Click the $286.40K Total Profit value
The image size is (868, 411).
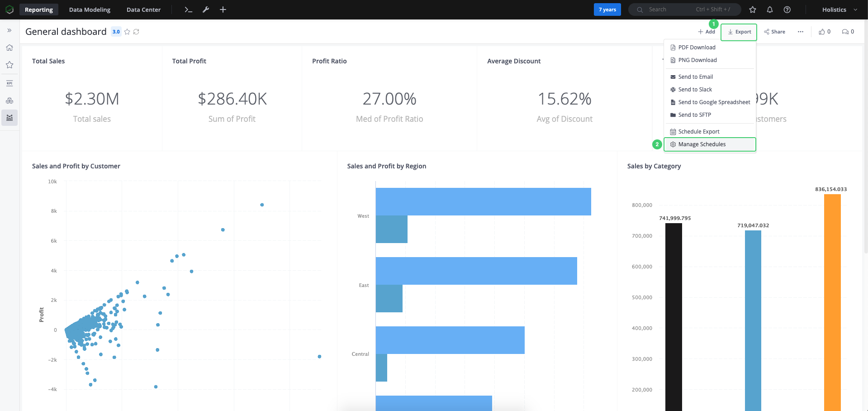(232, 99)
